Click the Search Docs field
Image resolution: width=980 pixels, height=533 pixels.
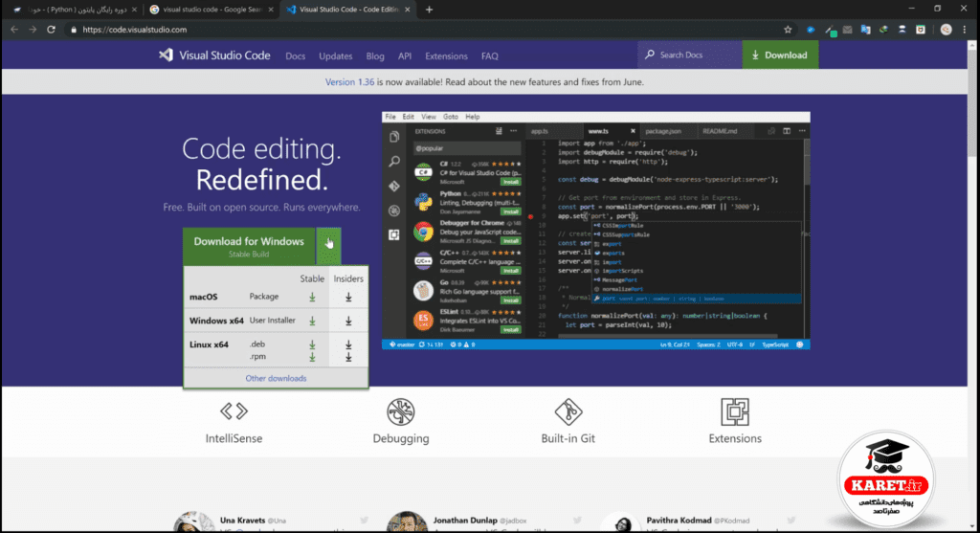coord(689,55)
